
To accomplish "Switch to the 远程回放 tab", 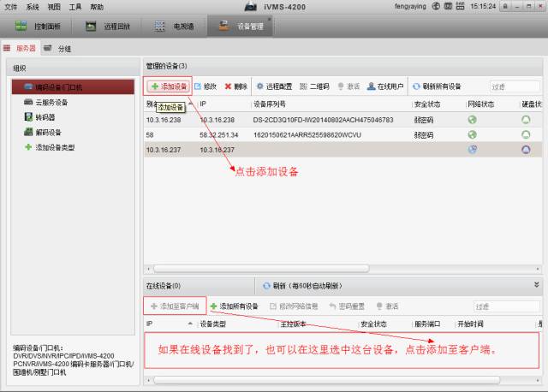I will coord(111,27).
